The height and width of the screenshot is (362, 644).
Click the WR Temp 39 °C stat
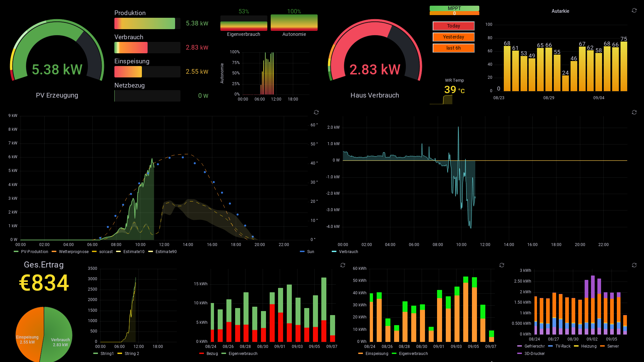(x=454, y=89)
